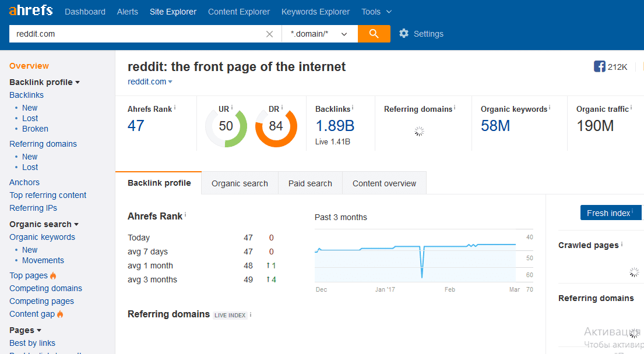Open the Overview sidebar link
The height and width of the screenshot is (354, 644).
coord(29,66)
